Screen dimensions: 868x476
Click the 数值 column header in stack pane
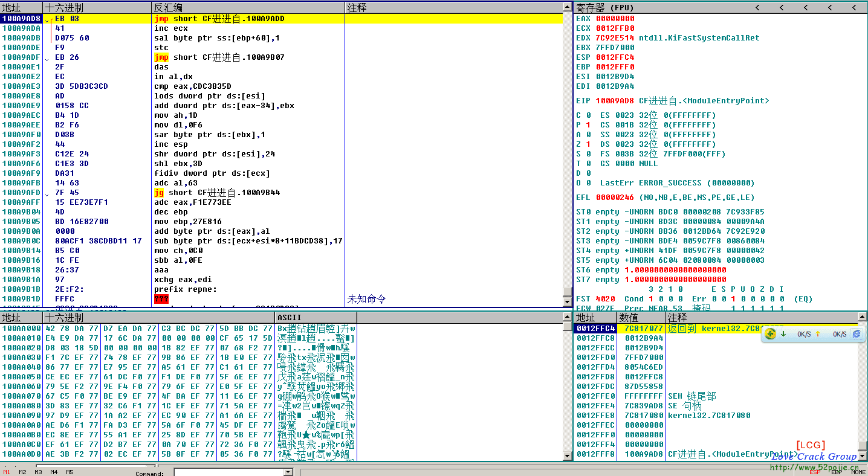641,317
